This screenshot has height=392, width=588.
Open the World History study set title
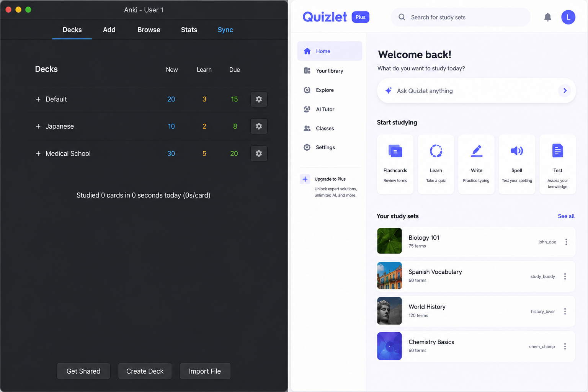pyautogui.click(x=427, y=307)
